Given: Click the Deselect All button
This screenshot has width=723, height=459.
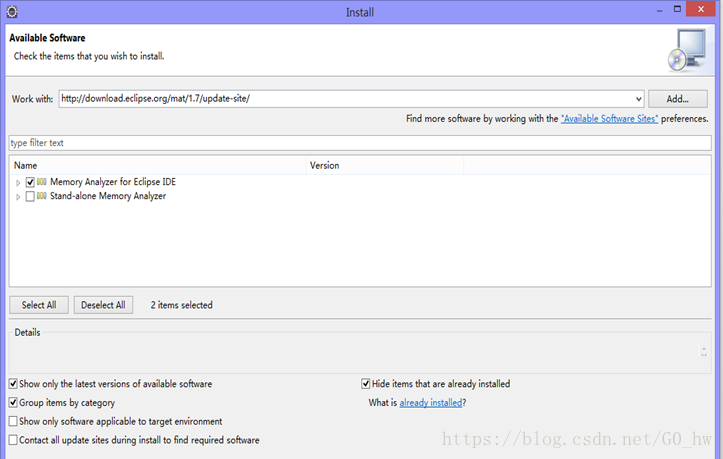Looking at the screenshot, I should click(x=103, y=305).
